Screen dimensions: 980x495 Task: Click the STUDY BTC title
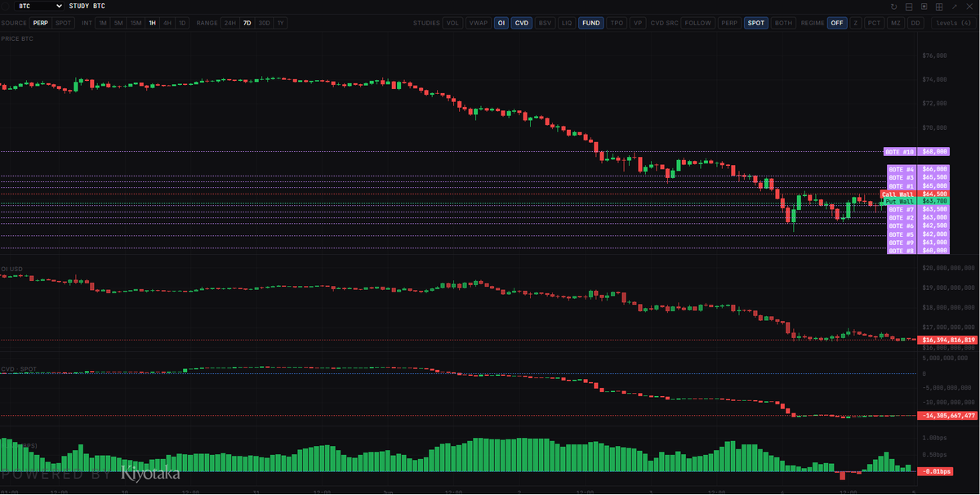point(87,6)
